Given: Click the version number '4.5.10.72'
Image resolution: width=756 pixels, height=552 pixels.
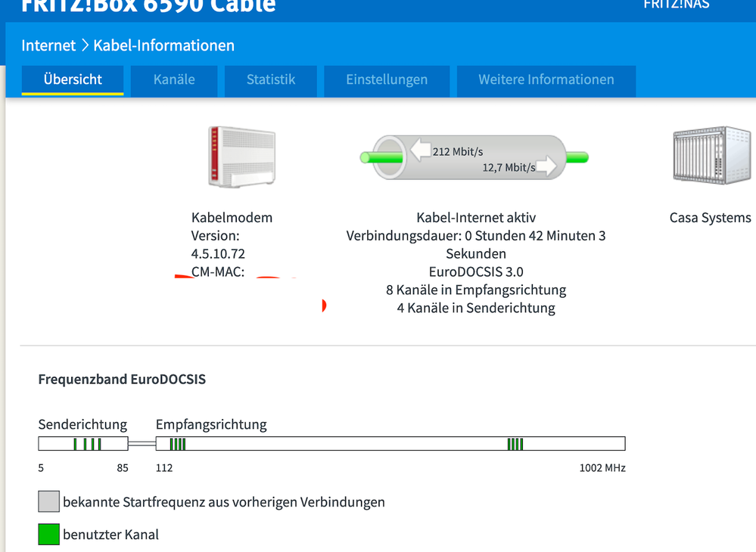Looking at the screenshot, I should [x=218, y=254].
